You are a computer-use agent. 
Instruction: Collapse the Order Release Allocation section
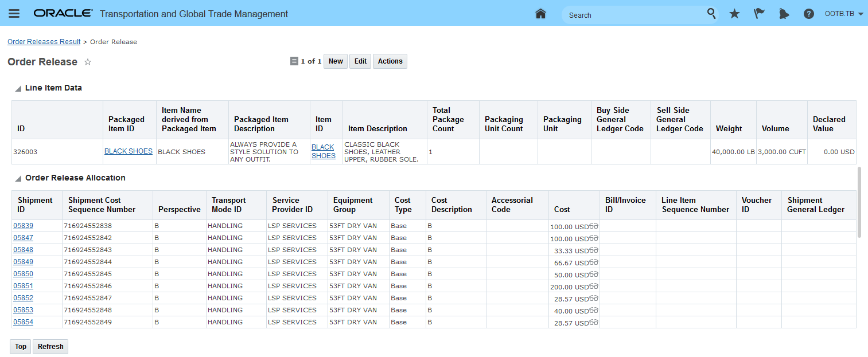pyautogui.click(x=18, y=178)
